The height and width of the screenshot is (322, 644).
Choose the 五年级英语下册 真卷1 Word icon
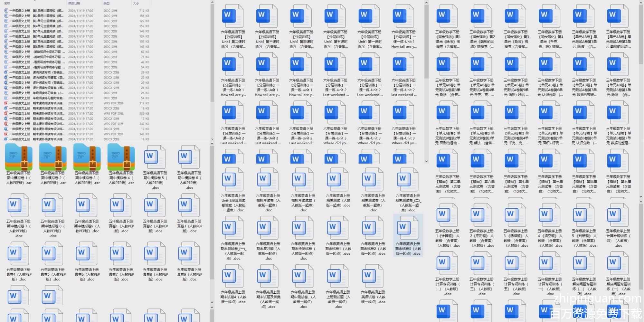121,206
